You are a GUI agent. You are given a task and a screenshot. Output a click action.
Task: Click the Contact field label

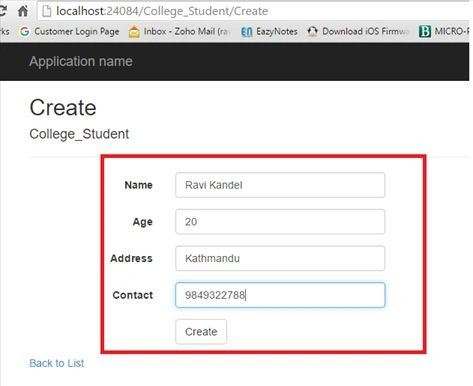click(133, 295)
